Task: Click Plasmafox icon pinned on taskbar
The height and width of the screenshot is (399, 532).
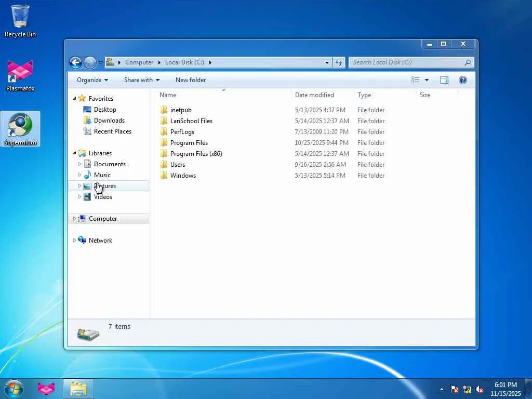Action: 46,389
